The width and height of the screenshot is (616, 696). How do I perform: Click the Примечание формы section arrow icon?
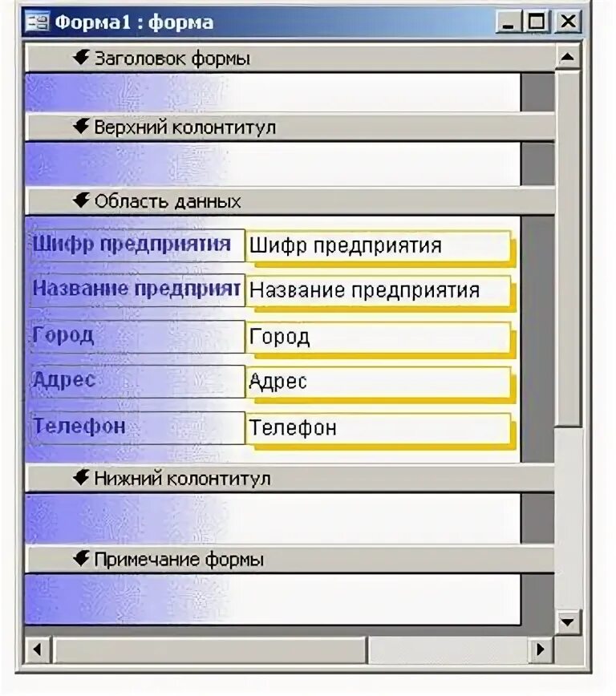(x=81, y=558)
